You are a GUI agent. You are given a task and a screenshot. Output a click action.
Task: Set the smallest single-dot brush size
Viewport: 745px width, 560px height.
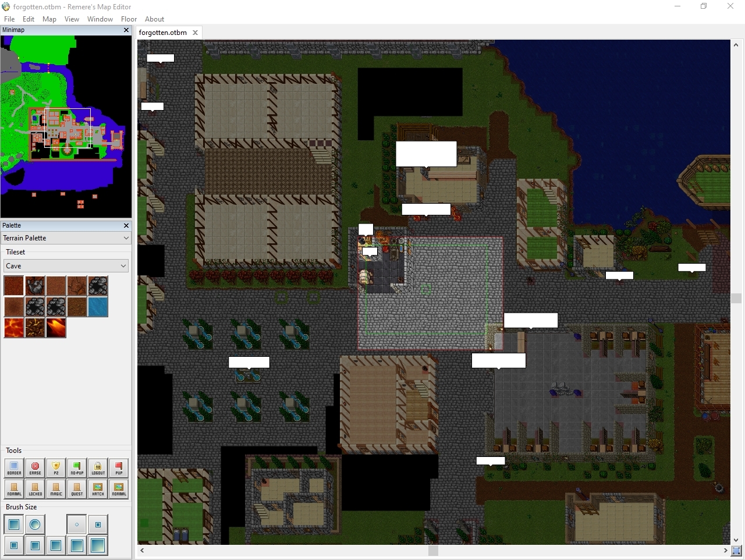[x=77, y=524]
